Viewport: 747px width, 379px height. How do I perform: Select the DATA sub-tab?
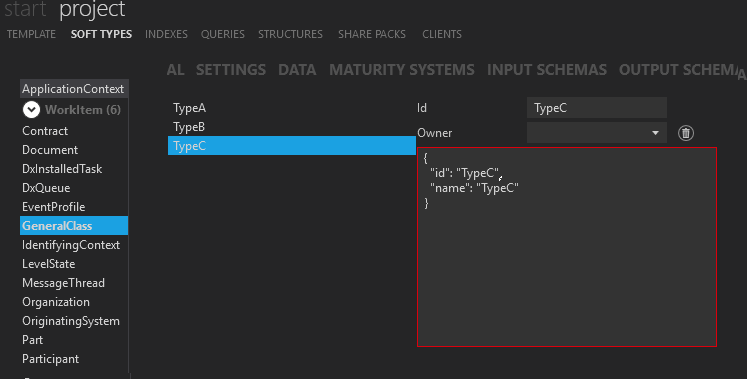pyautogui.click(x=297, y=70)
